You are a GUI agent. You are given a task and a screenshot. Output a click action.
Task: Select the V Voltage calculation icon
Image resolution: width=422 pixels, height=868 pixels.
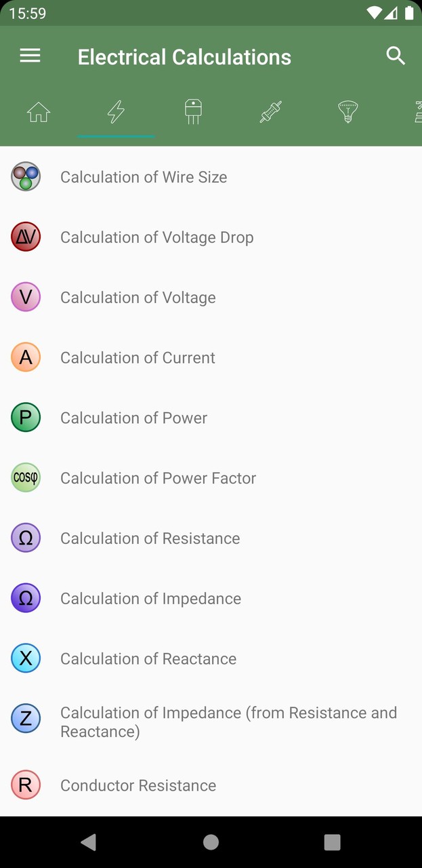pos(26,297)
